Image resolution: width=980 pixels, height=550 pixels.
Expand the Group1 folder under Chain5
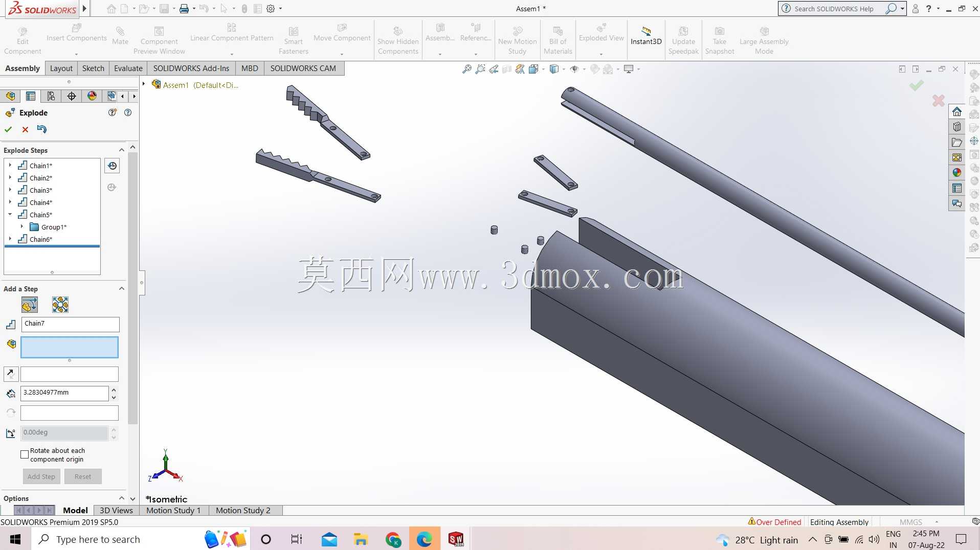pyautogui.click(x=21, y=226)
